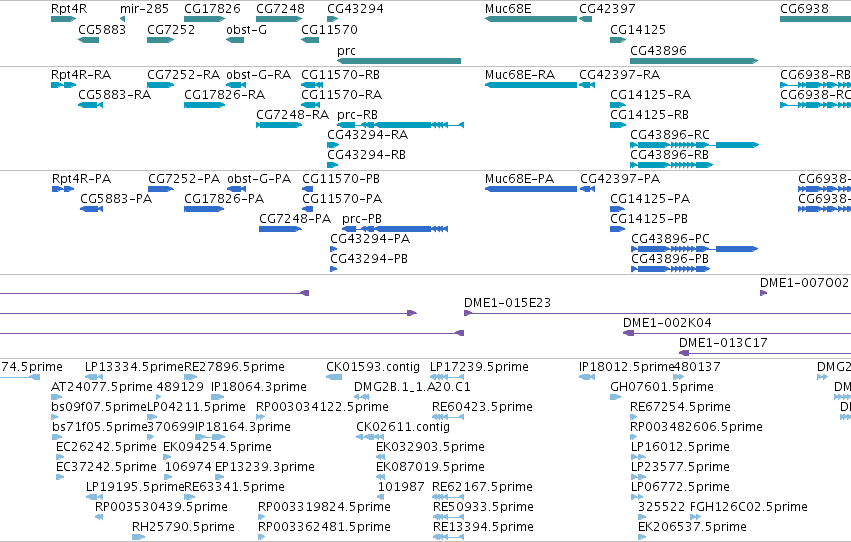Image resolution: width=851 pixels, height=542 pixels.
Task: Select transcript CG7248-RA
Action: click(293, 114)
